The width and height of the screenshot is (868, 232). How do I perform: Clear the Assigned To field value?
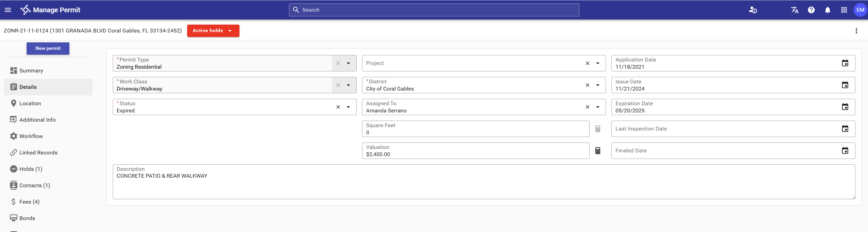pos(587,107)
